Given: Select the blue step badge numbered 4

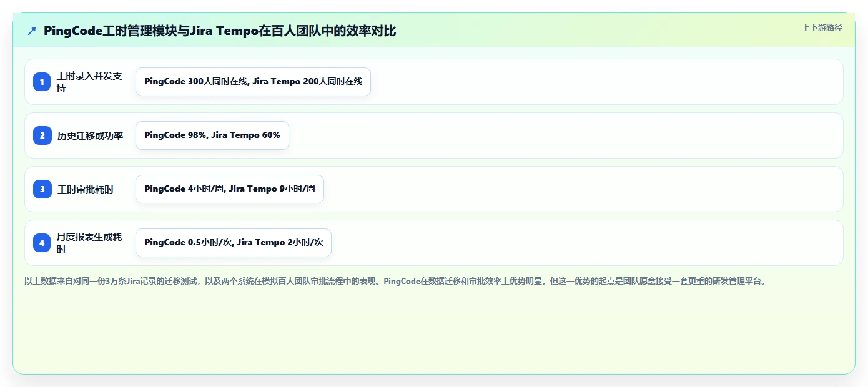Looking at the screenshot, I should click(x=42, y=243).
